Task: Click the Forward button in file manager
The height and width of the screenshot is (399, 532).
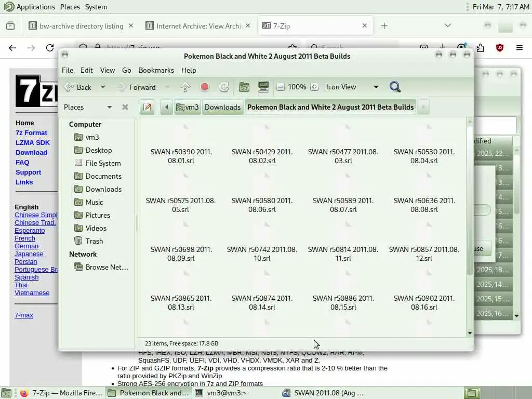Action: click(x=137, y=87)
